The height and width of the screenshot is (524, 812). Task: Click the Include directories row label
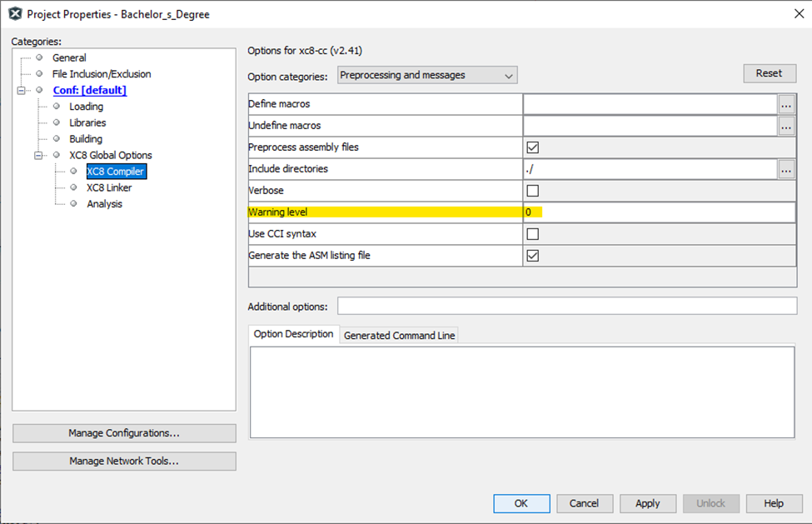(288, 169)
